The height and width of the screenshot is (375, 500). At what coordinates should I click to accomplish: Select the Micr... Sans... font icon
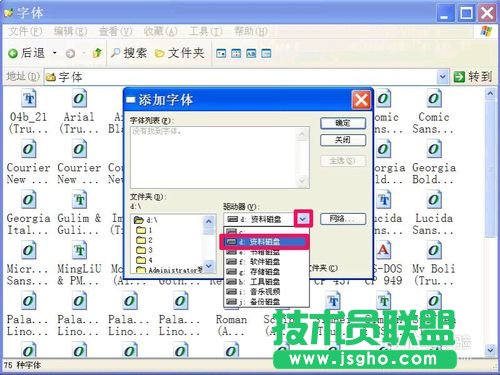[28, 250]
